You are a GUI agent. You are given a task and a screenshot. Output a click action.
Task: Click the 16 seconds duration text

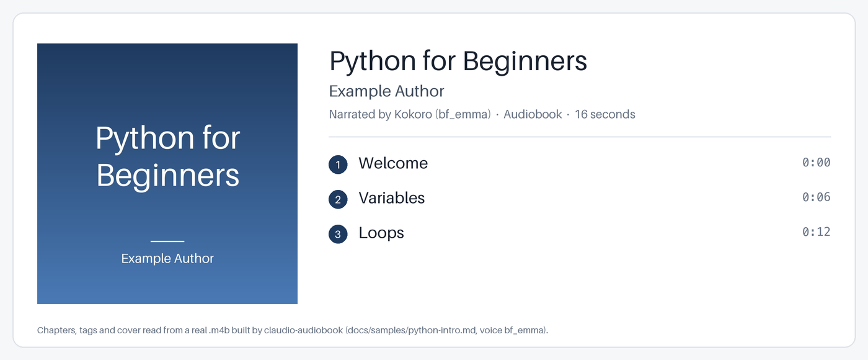click(x=605, y=114)
